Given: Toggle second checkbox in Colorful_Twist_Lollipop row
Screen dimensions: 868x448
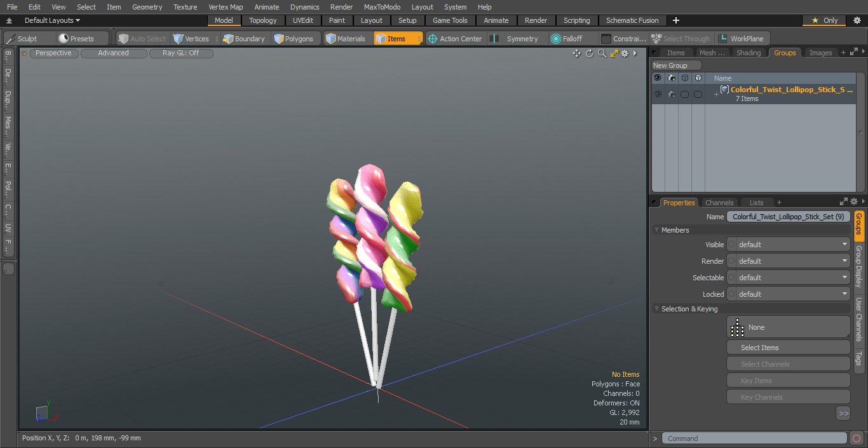Looking at the screenshot, I should 698,94.
